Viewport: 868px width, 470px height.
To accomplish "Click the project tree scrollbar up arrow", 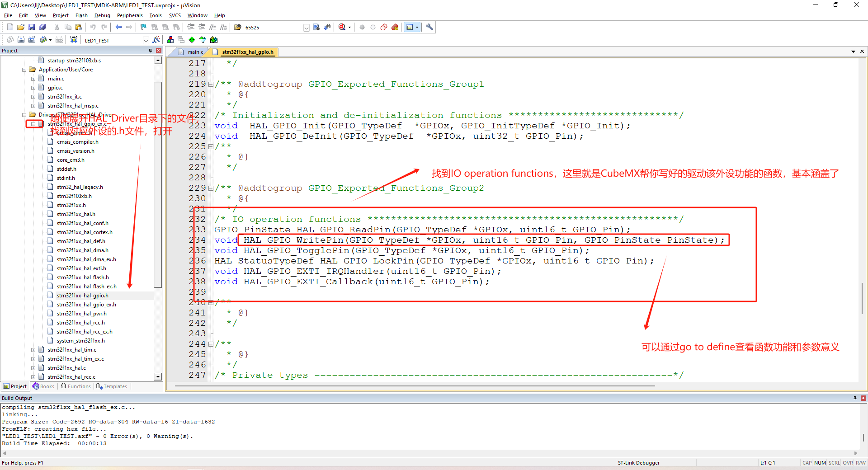I will tap(158, 60).
